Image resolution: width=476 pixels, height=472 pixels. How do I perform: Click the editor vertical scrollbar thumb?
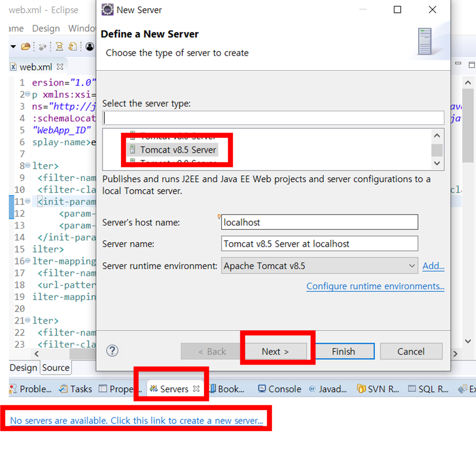[x=468, y=125]
